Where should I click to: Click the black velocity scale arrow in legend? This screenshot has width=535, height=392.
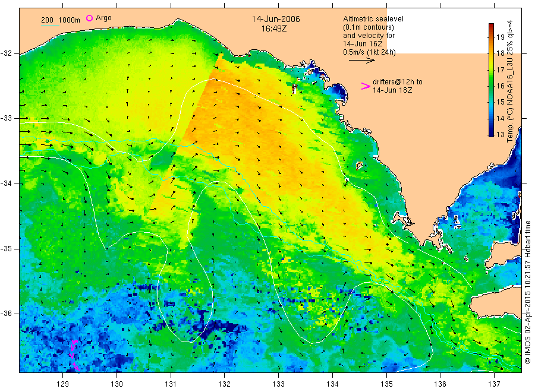pyautogui.click(x=361, y=61)
